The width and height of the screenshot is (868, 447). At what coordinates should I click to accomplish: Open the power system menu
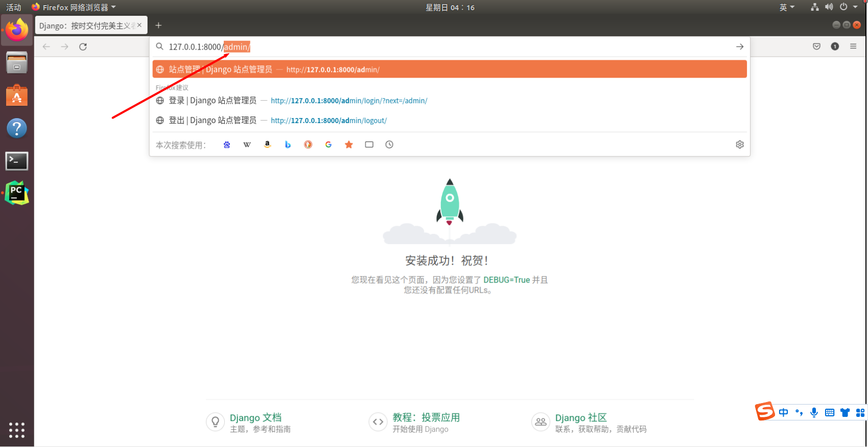pyautogui.click(x=843, y=7)
